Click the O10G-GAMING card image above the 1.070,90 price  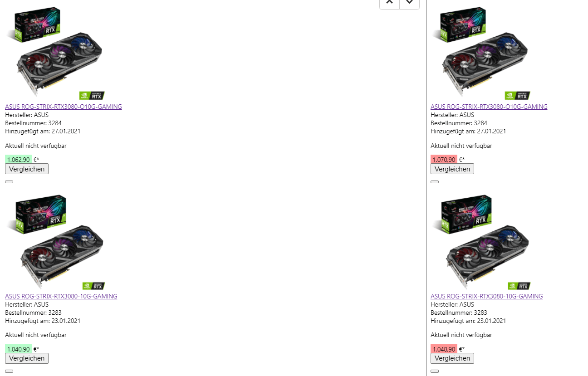coord(481,53)
